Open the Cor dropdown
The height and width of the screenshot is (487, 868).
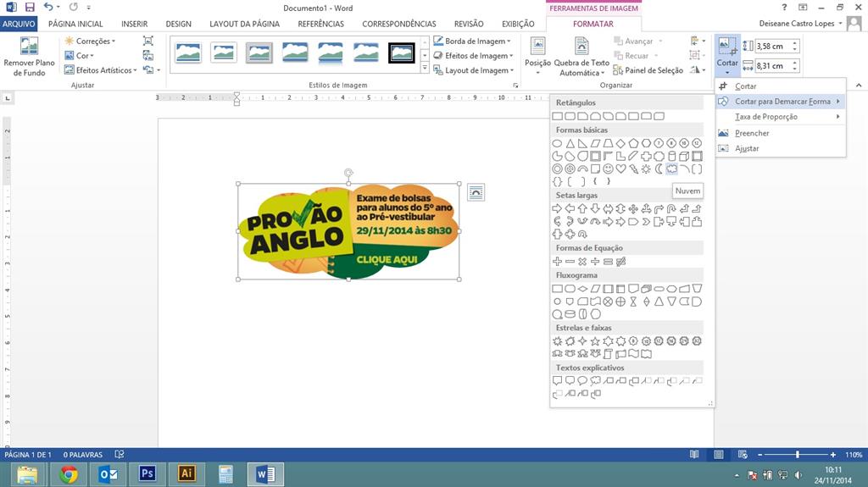click(79, 55)
